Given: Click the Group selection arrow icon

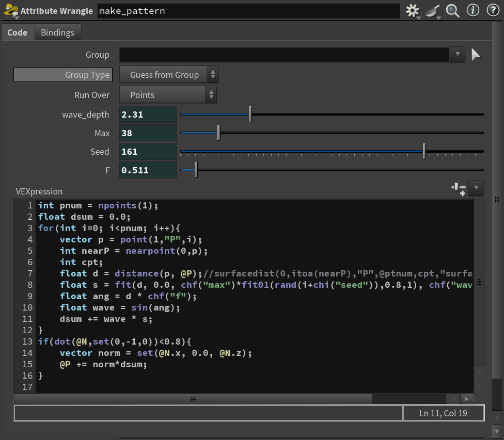Looking at the screenshot, I should point(476,55).
